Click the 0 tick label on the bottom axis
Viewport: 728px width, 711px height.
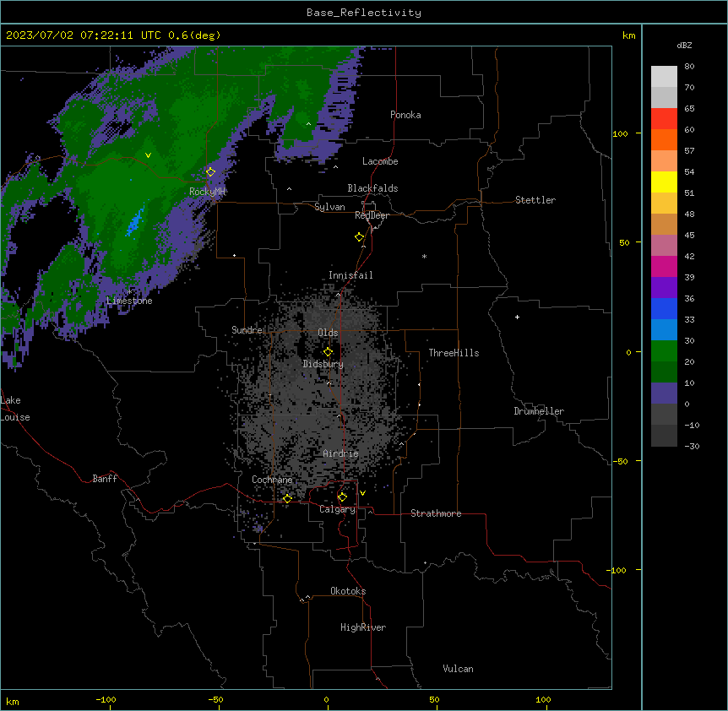click(326, 699)
